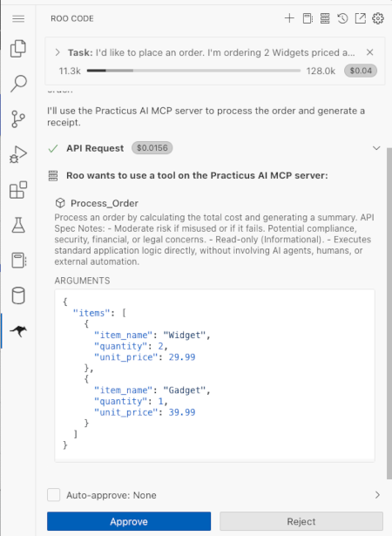Viewport: 392px width, 536px height.
Task: Start a new task with the plus icon
Action: click(x=289, y=18)
